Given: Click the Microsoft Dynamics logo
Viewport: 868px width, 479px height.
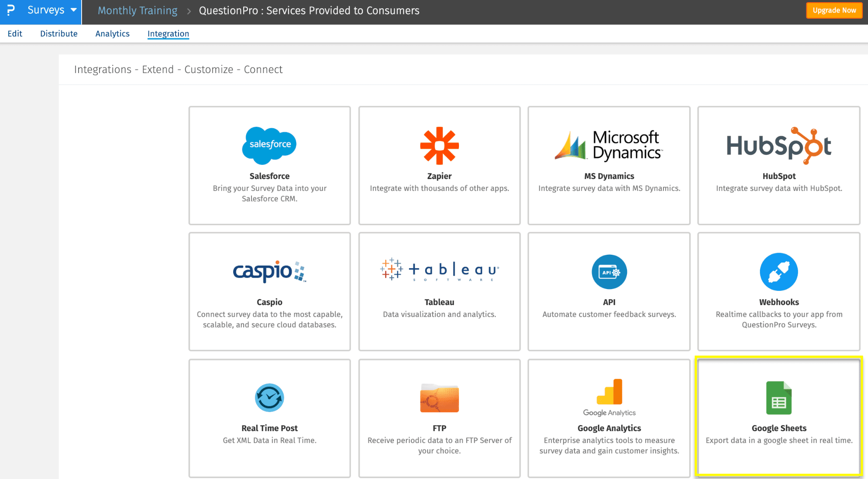Looking at the screenshot, I should [609, 146].
